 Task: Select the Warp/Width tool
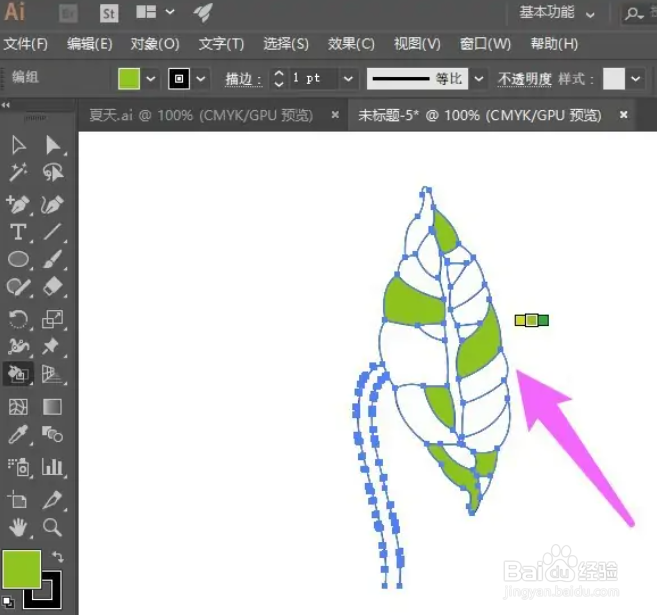click(18, 346)
